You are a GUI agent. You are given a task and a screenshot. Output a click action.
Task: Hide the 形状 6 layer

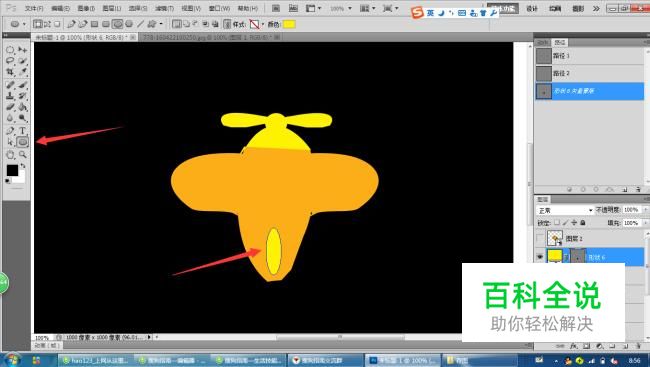click(540, 257)
